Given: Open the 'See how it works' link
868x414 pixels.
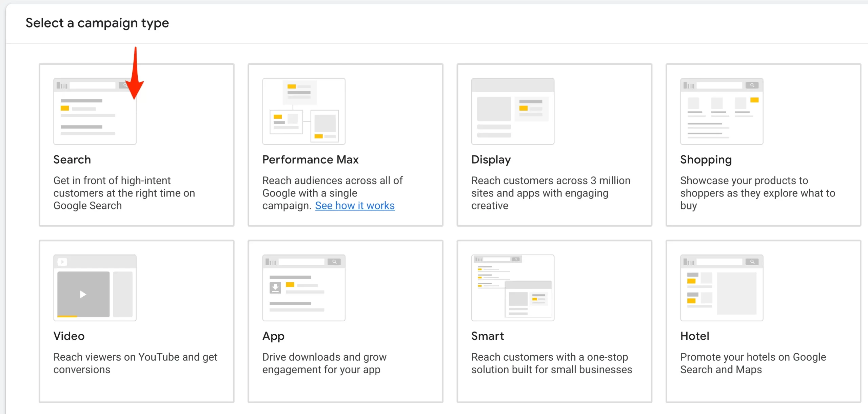Looking at the screenshot, I should click(x=355, y=206).
